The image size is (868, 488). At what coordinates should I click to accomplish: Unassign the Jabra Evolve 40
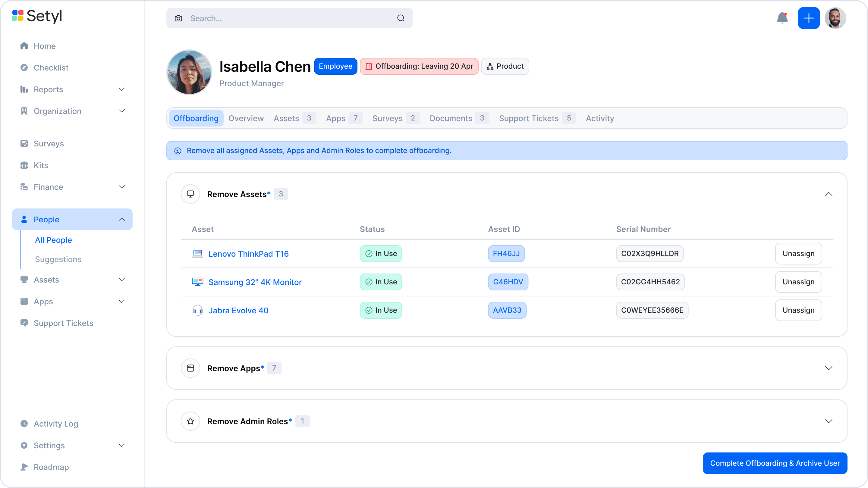799,310
